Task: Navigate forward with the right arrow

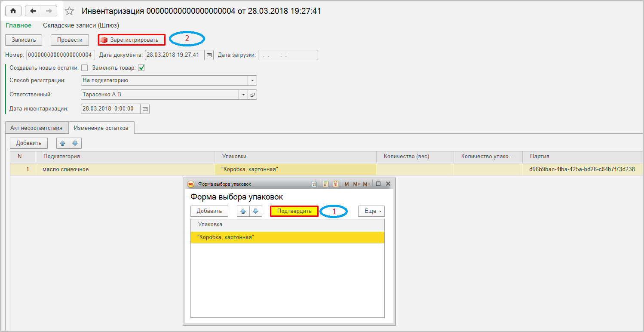Action: click(49, 11)
